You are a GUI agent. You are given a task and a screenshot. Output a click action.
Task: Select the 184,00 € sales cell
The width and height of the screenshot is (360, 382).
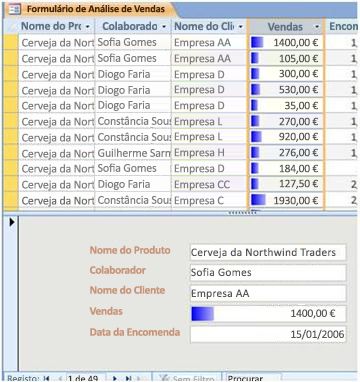point(286,169)
